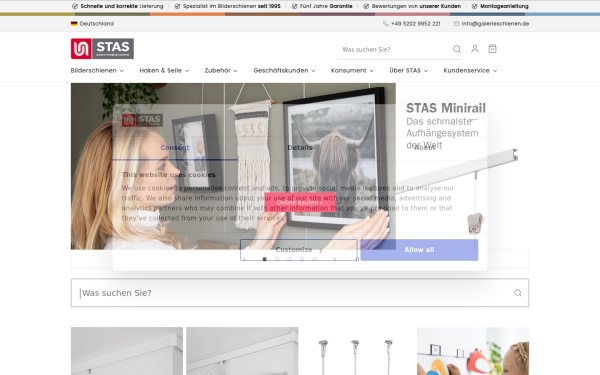Click the Customize button

point(299,250)
